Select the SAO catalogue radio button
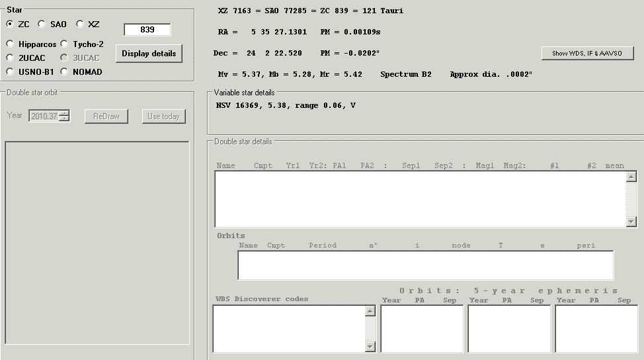This screenshot has height=360, width=644. coord(42,24)
